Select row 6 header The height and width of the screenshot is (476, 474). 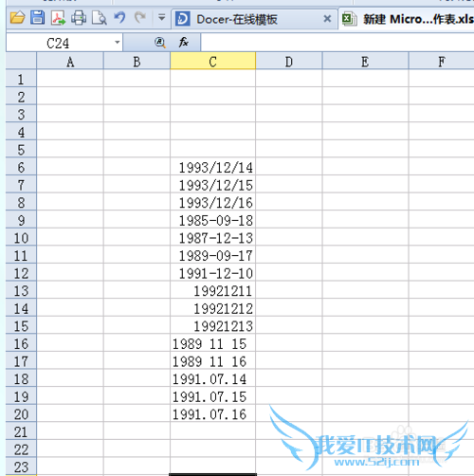(x=21, y=167)
